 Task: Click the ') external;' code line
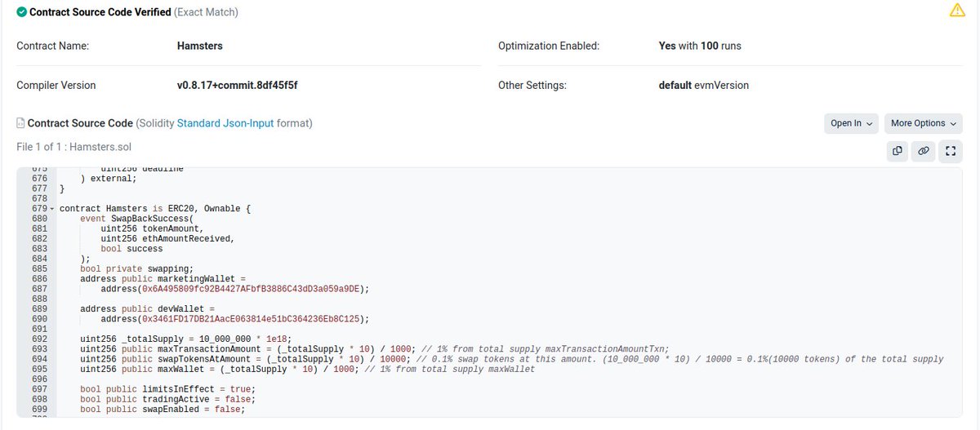pyautogui.click(x=109, y=178)
